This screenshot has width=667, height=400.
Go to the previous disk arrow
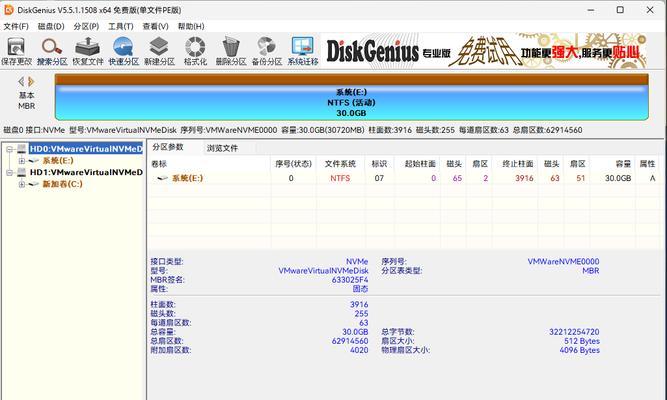point(21,81)
